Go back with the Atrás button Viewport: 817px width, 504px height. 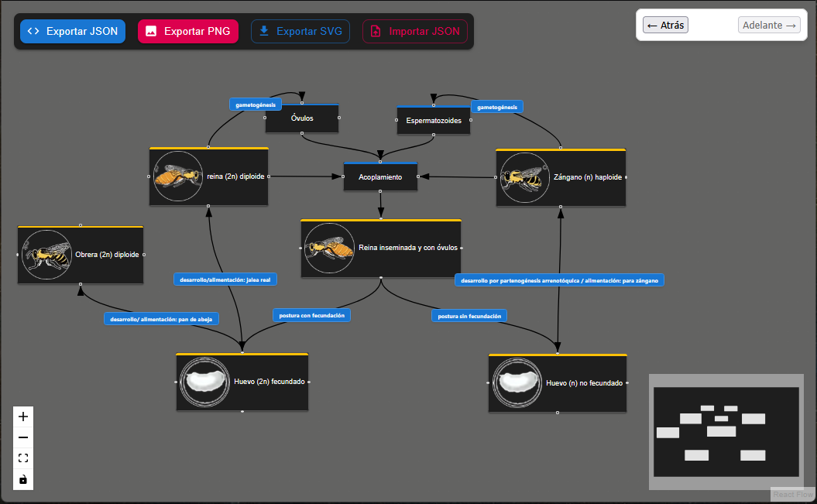click(665, 25)
